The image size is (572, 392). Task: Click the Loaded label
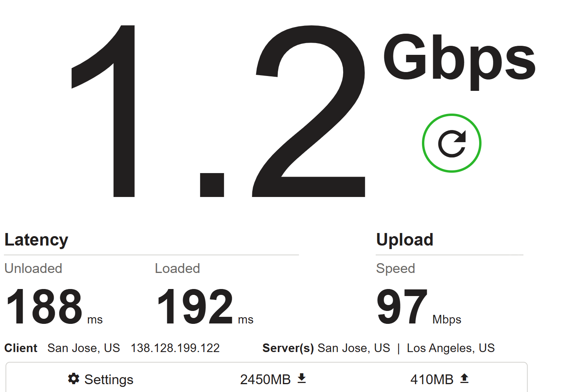177,268
